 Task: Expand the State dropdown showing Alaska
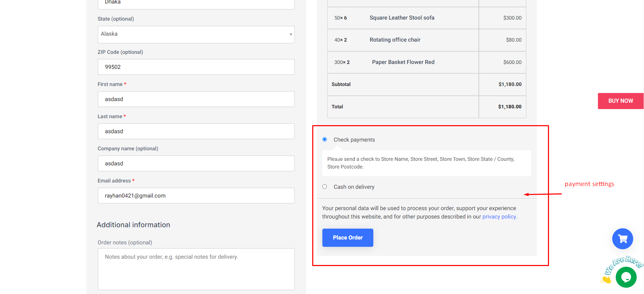pos(196,34)
